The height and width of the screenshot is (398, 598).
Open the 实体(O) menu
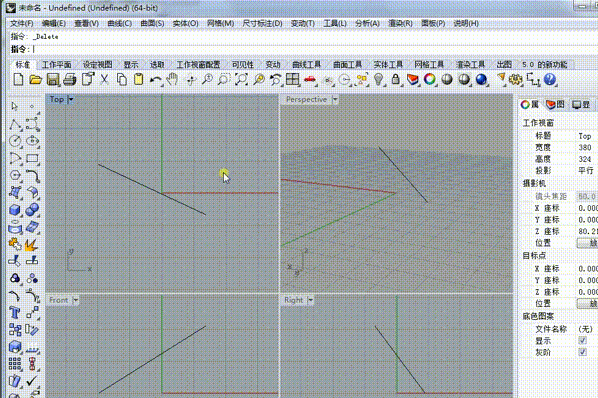(185, 23)
